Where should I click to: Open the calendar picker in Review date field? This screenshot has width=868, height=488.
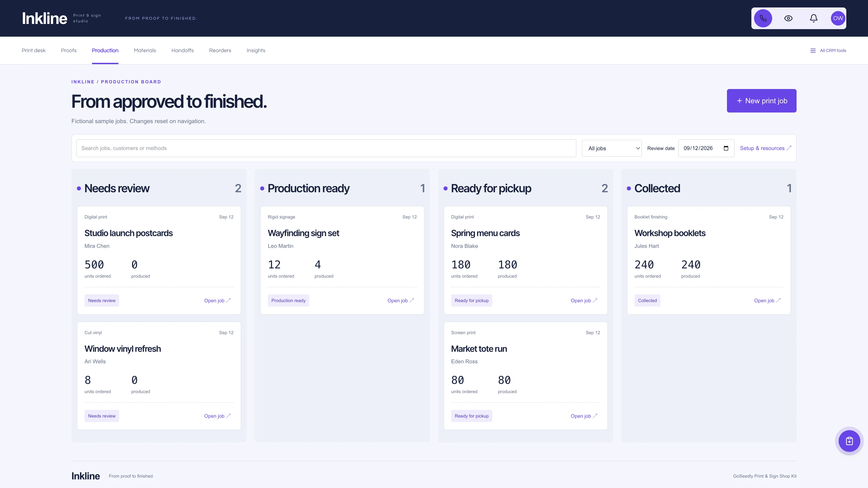(x=726, y=148)
